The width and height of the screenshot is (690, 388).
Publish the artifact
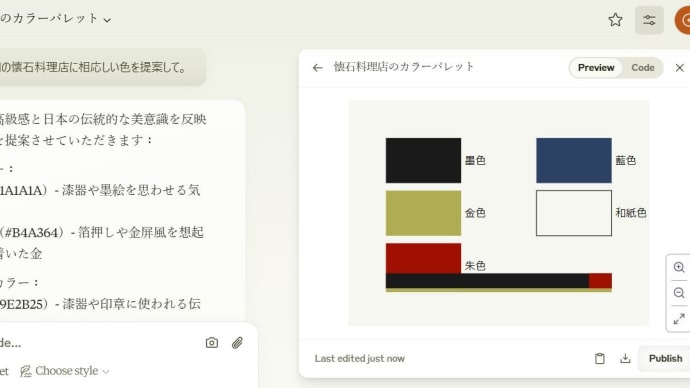pyautogui.click(x=665, y=359)
